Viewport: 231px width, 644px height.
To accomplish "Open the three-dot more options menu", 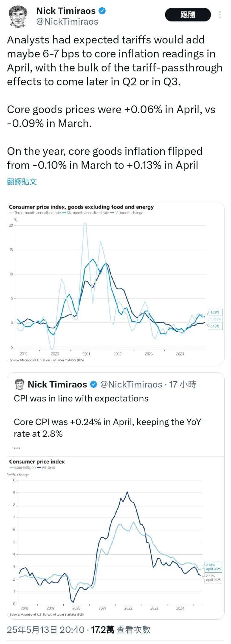I will [x=220, y=14].
